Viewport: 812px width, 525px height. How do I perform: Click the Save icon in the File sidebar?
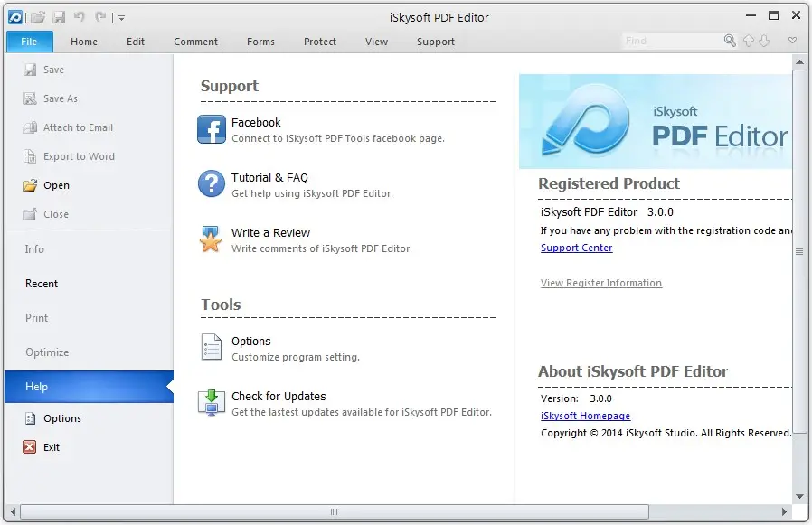point(30,70)
